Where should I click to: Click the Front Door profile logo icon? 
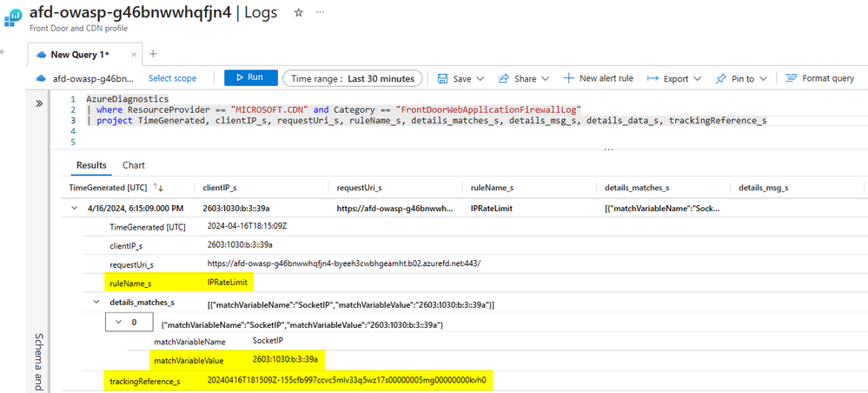[x=13, y=17]
